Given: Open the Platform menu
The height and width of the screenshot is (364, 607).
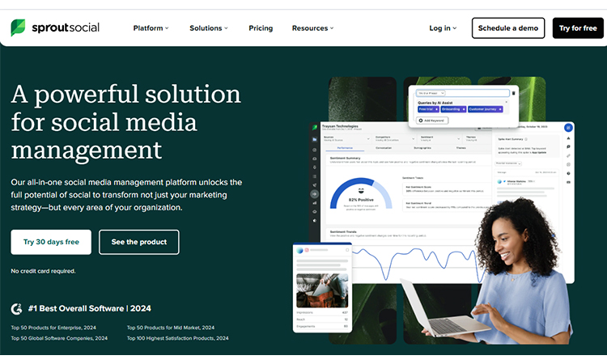Looking at the screenshot, I should [x=151, y=28].
